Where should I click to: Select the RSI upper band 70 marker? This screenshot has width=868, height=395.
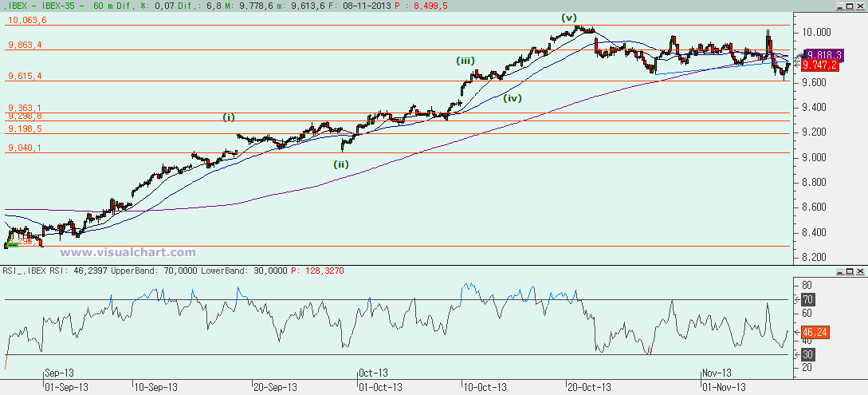[x=809, y=300]
